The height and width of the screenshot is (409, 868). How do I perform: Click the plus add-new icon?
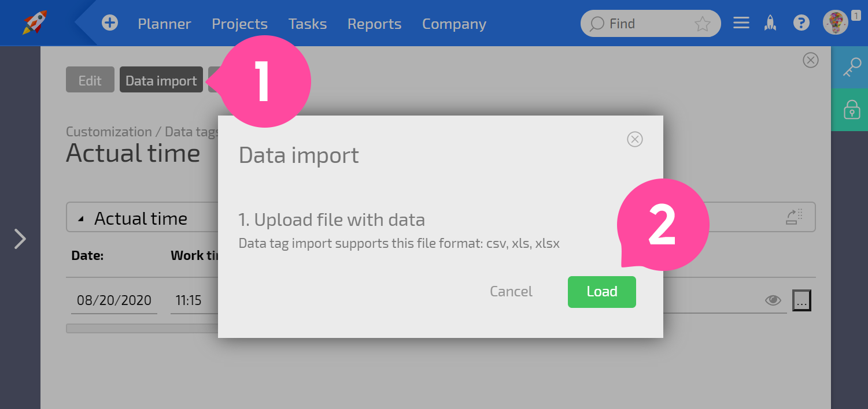click(109, 23)
